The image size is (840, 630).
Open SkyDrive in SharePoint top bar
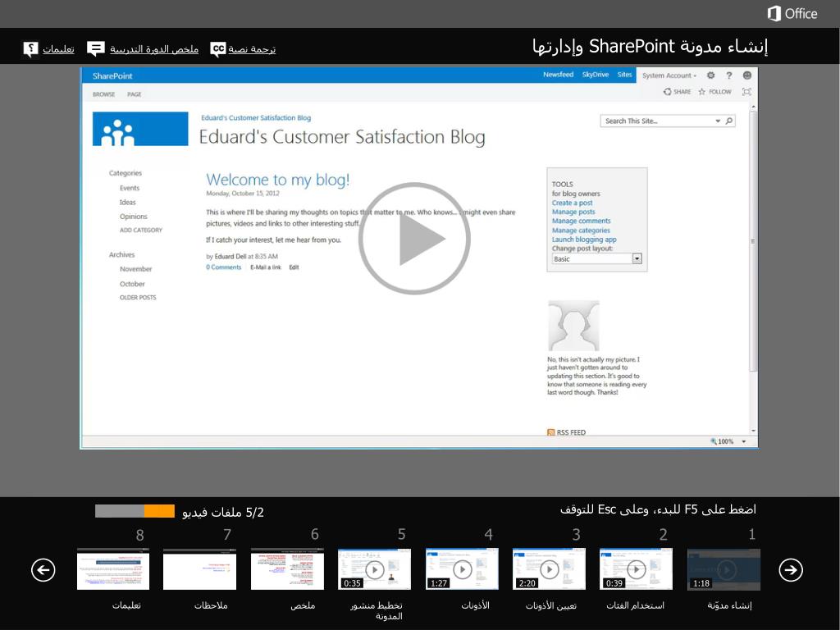[x=596, y=75]
